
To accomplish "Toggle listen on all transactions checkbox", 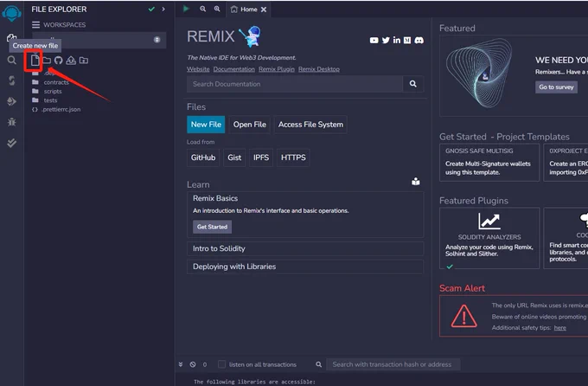I will point(221,364).
